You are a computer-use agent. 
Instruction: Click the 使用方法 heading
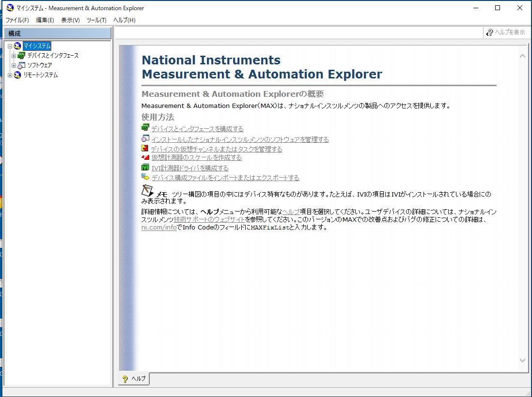coord(158,117)
